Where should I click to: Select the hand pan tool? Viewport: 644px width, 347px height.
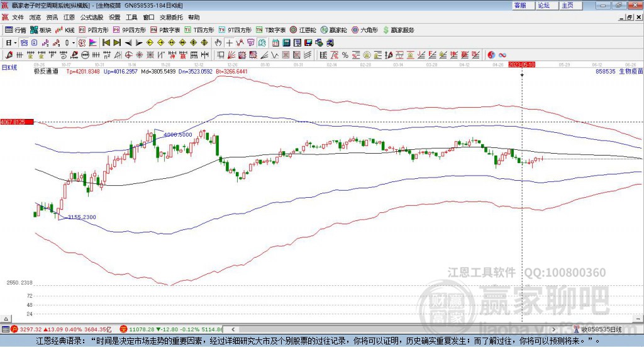point(218,43)
